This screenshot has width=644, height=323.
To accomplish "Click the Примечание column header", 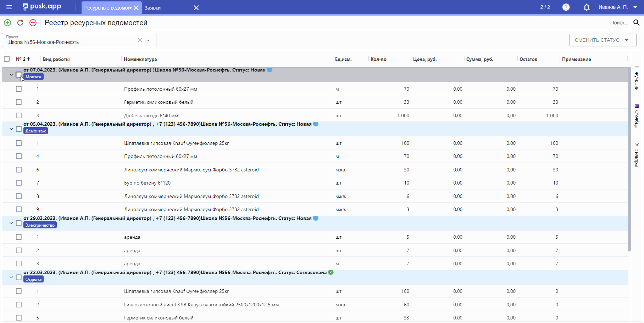I will [576, 59].
